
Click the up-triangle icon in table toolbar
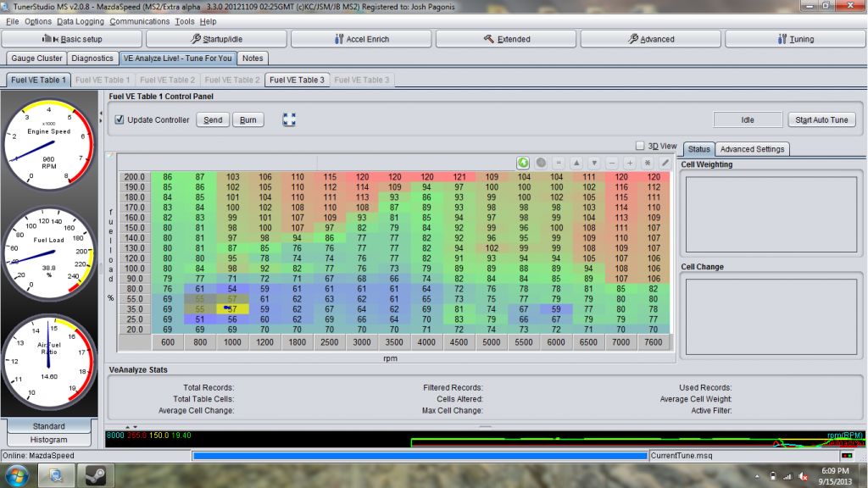tap(576, 163)
